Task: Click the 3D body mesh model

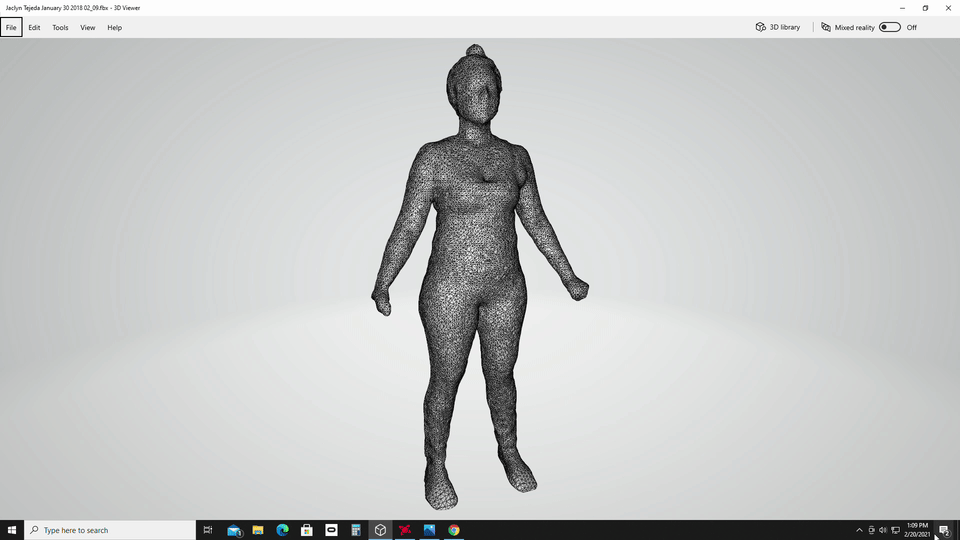Action: pyautogui.click(x=479, y=276)
